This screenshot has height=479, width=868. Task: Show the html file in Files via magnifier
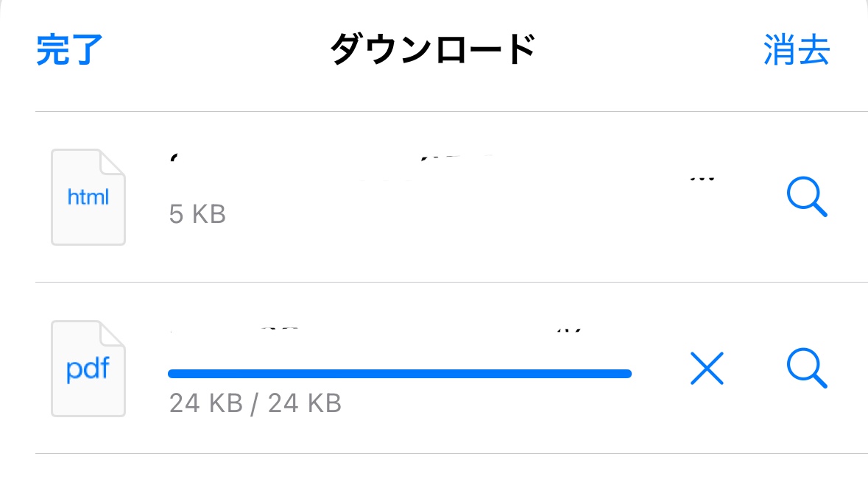pos(807,197)
